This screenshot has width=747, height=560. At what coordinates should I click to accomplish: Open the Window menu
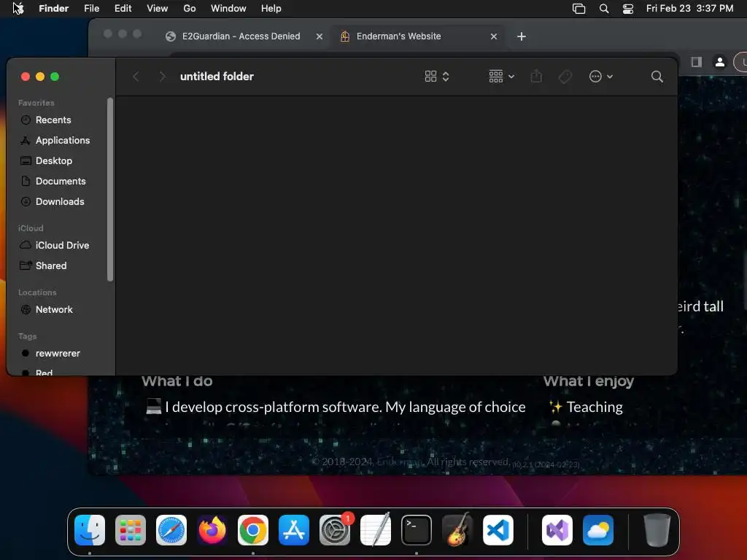[228, 9]
